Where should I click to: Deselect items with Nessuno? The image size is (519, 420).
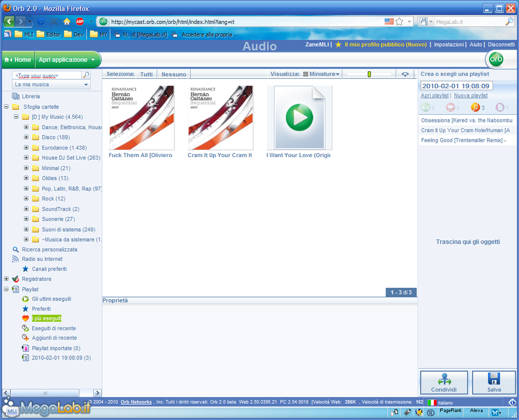[x=174, y=75]
